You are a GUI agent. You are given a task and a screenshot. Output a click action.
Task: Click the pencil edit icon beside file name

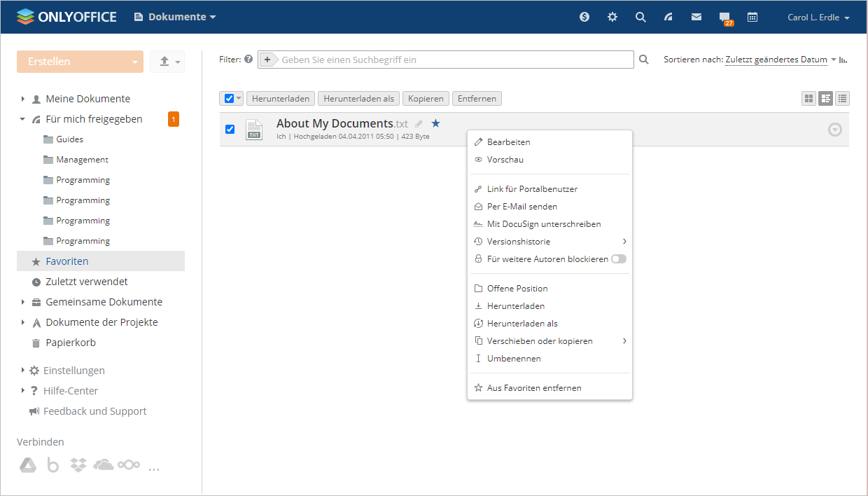click(x=419, y=124)
